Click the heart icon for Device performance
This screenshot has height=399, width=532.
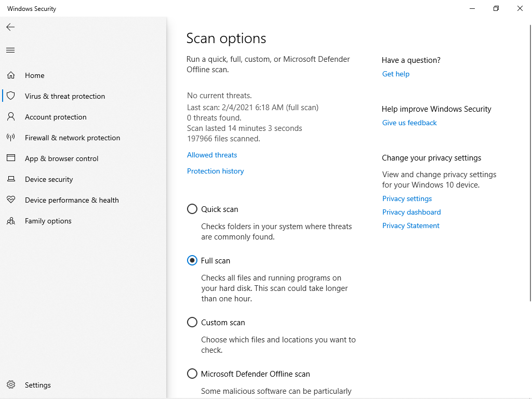[11, 199]
